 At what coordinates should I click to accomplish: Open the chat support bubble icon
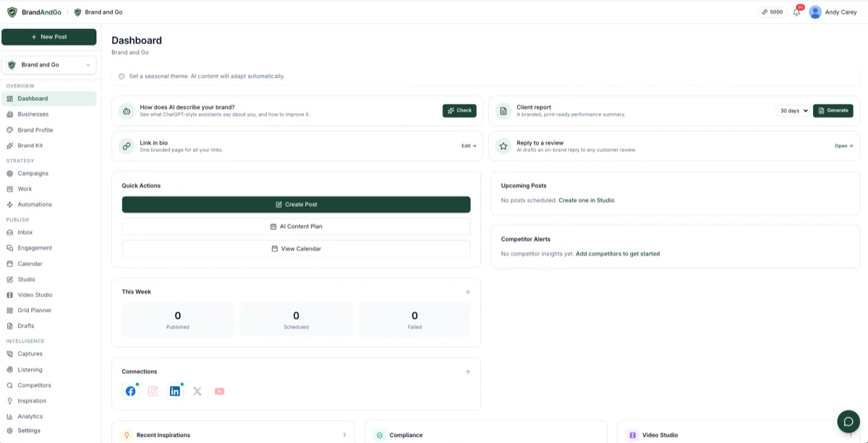pyautogui.click(x=848, y=421)
